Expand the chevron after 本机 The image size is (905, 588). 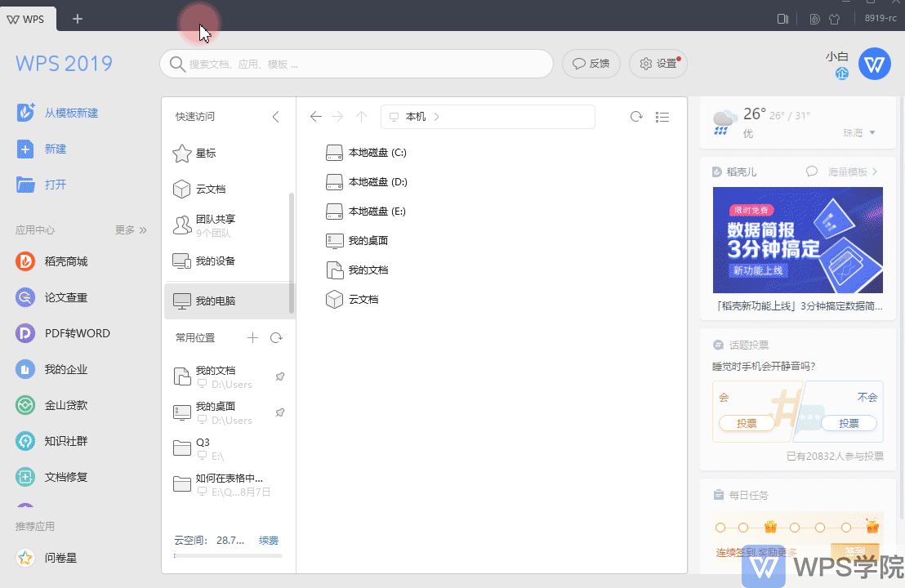(437, 117)
